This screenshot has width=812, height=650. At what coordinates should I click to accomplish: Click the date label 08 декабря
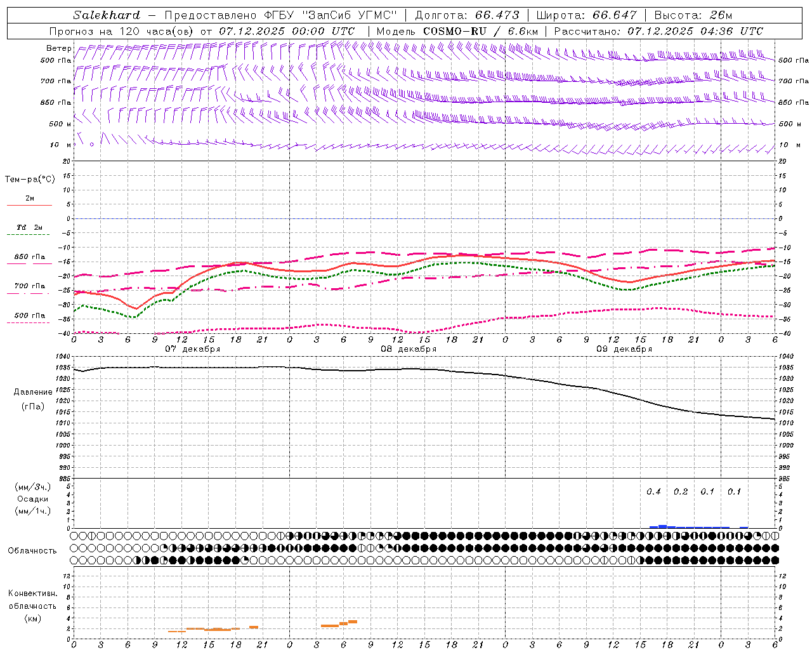pos(409,349)
